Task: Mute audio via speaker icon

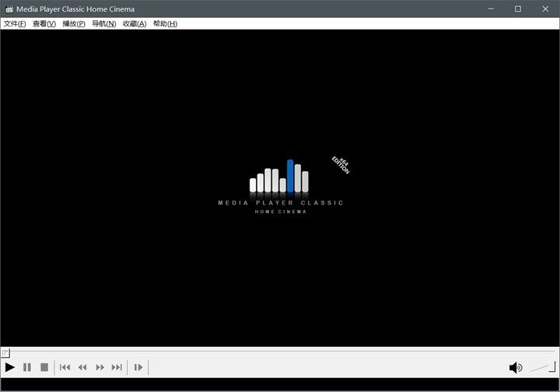Action: (x=516, y=367)
